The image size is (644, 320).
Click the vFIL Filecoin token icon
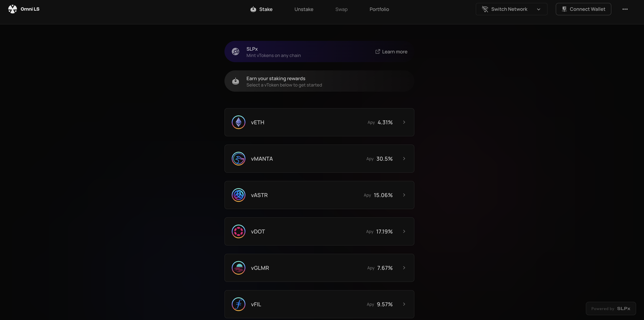coord(238,304)
